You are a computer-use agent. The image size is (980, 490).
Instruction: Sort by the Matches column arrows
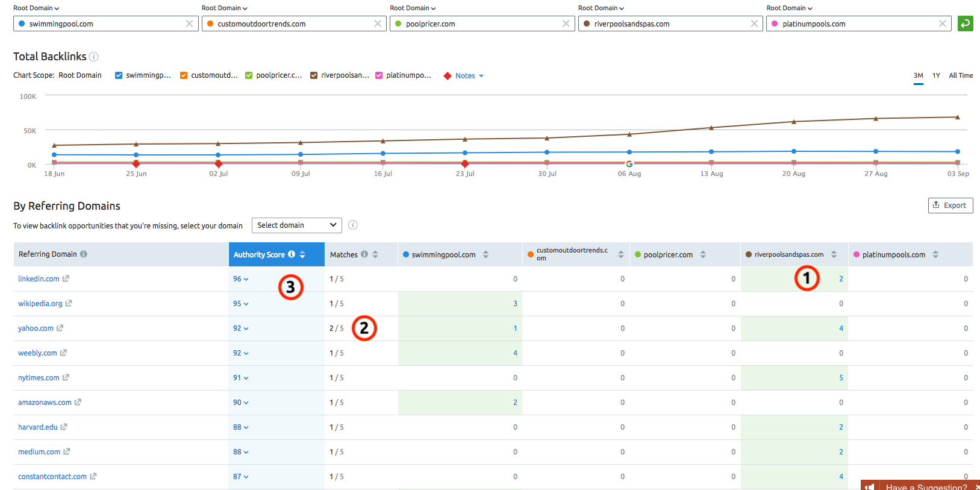[375, 254]
